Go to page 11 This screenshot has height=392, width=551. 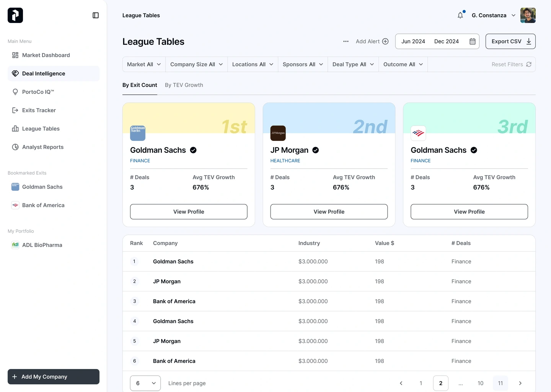tap(500, 383)
